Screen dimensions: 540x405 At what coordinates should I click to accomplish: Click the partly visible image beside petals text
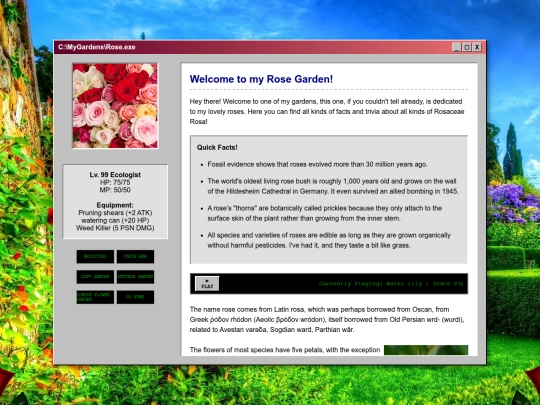[x=426, y=350]
